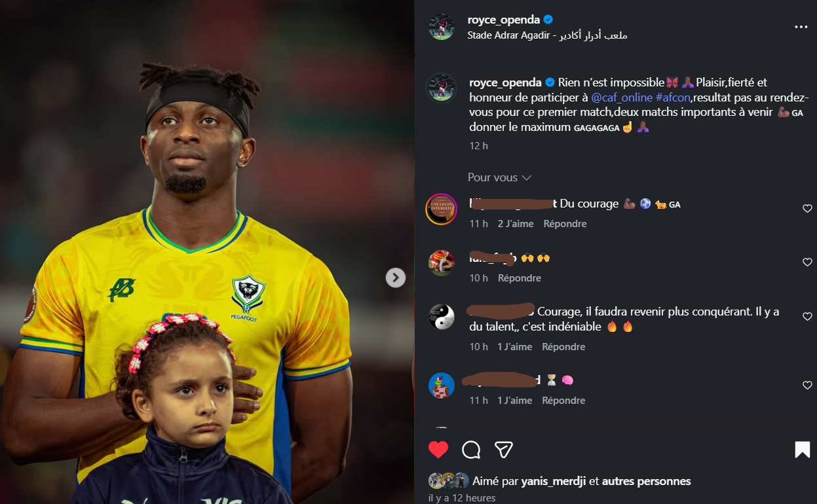Like the 'Du courage' comment heart
Screen dimensions: 817x504
pyautogui.click(x=807, y=208)
